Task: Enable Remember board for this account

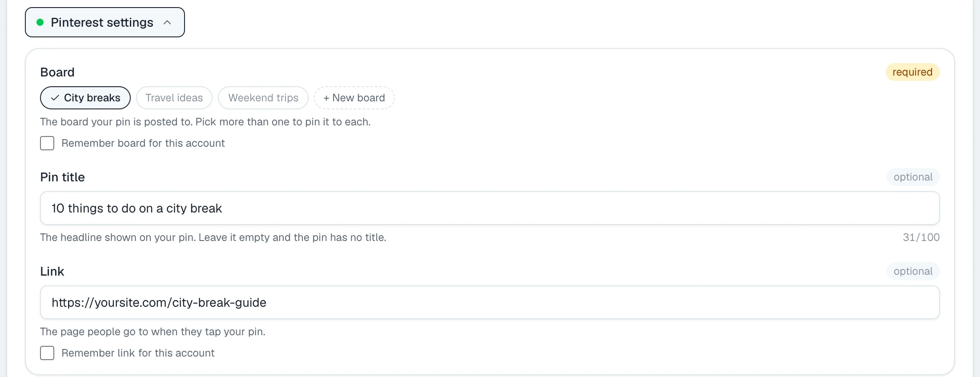Action: point(47,143)
